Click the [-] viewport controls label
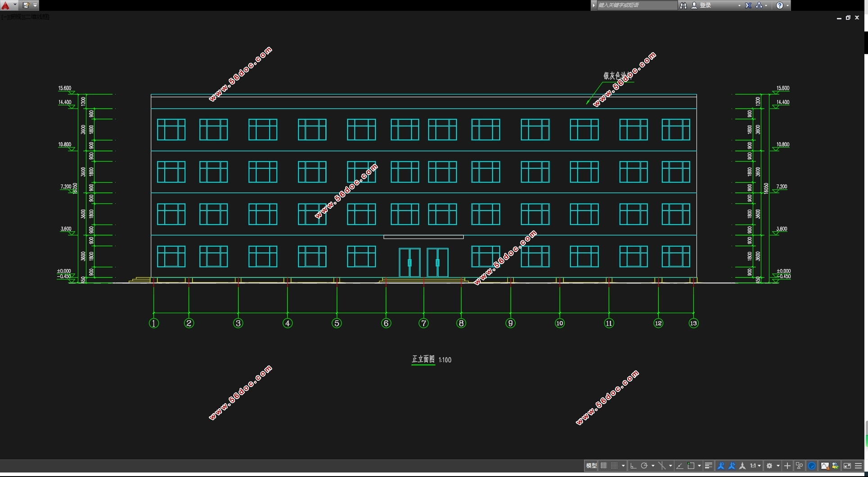 coord(5,17)
